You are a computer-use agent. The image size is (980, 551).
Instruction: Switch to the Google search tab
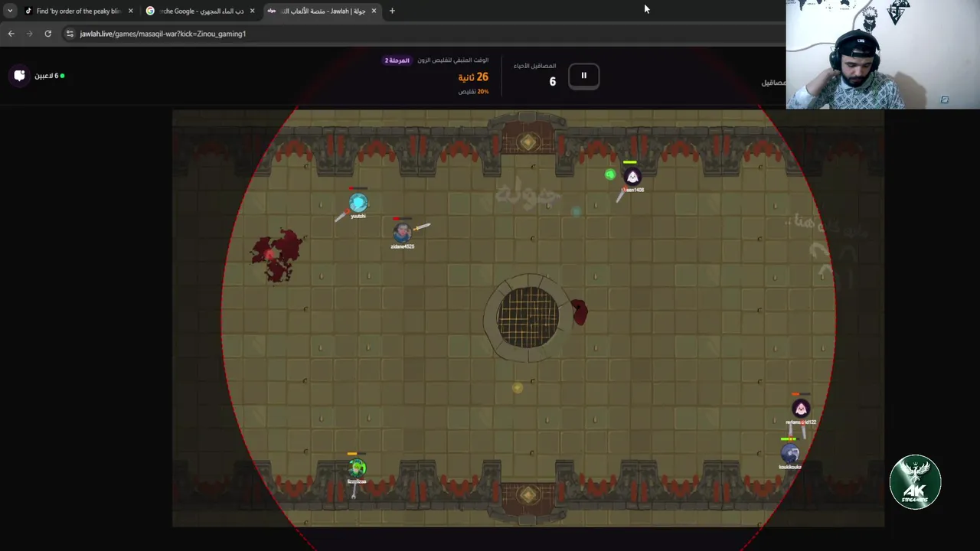202,11
